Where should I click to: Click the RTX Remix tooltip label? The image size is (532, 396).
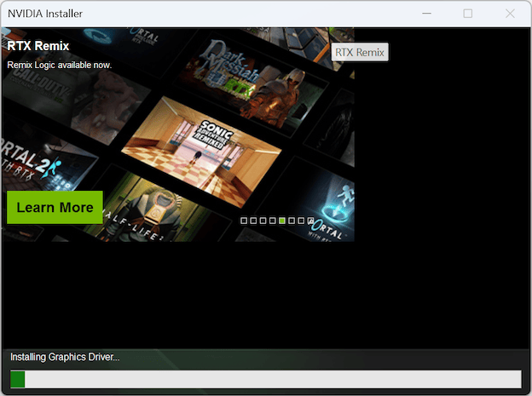(x=360, y=53)
